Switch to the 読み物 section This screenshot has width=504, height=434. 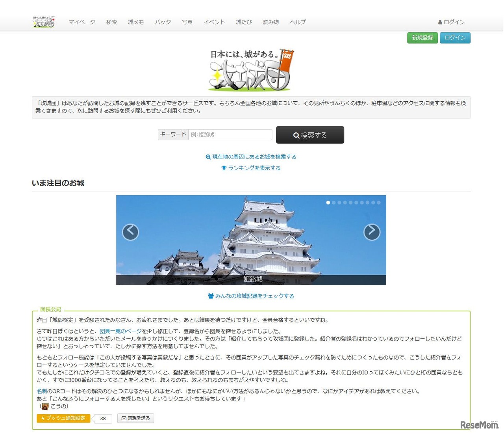pos(271,22)
